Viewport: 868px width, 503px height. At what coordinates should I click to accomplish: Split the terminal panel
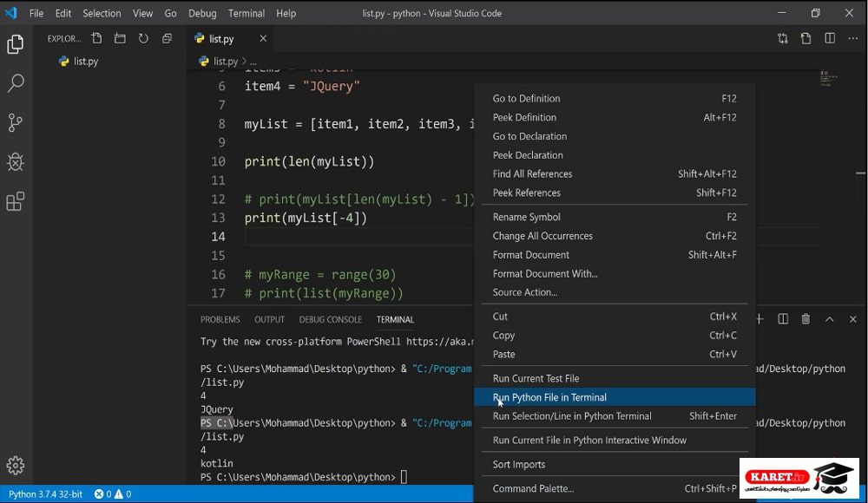(783, 319)
